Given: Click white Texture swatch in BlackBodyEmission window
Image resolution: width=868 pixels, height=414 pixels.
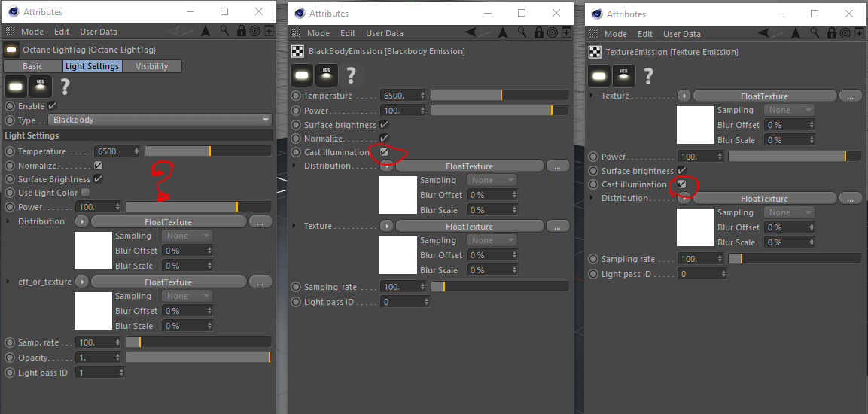Looking at the screenshot, I should click(398, 255).
